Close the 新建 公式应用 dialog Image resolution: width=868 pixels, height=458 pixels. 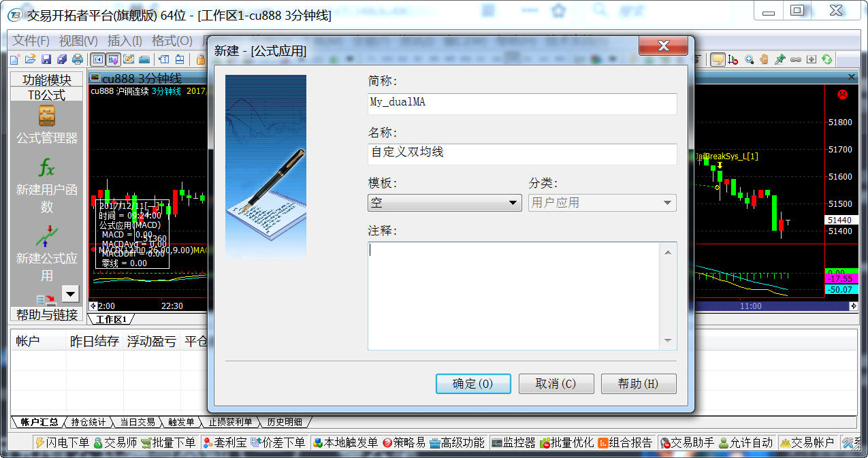click(663, 46)
